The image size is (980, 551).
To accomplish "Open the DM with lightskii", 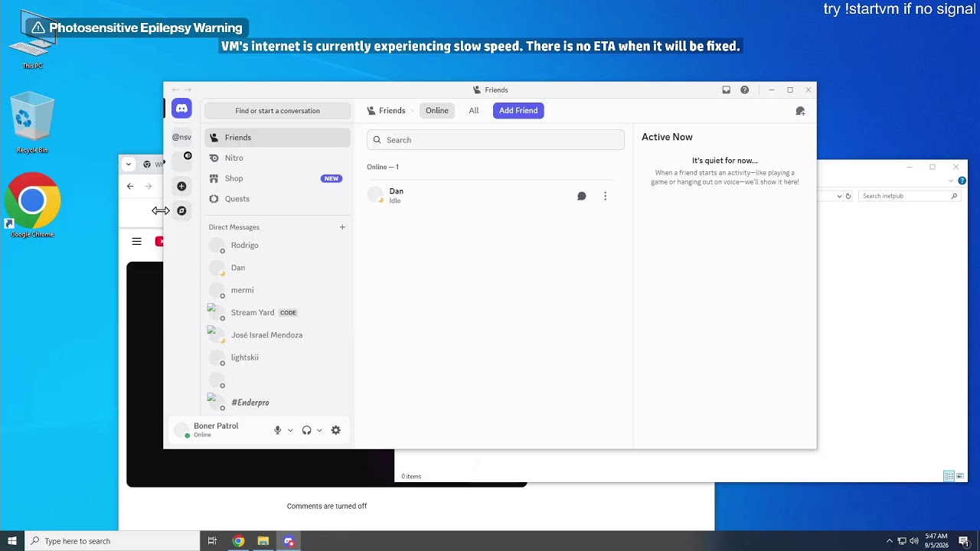I will [x=277, y=357].
